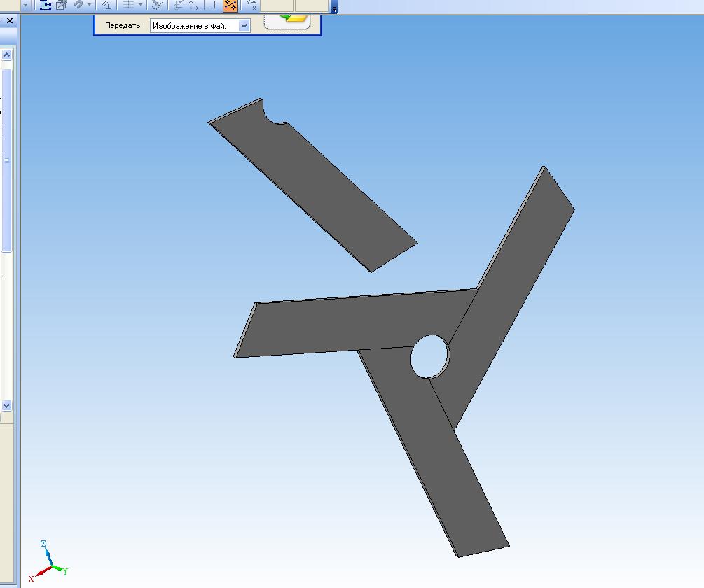Toggle the grid display icon

pos(128,6)
